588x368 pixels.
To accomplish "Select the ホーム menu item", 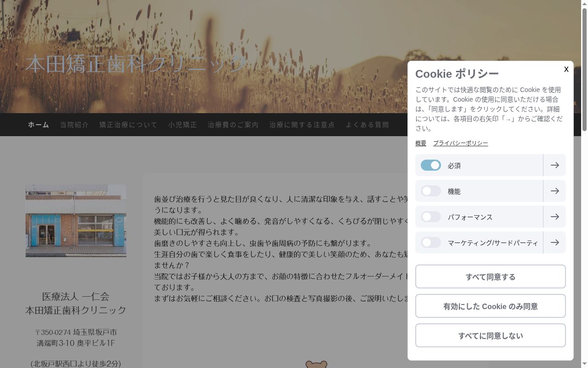I will pyautogui.click(x=39, y=125).
